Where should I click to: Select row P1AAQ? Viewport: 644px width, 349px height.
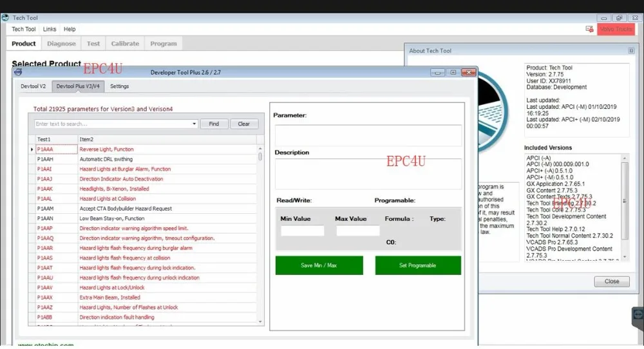coord(56,238)
